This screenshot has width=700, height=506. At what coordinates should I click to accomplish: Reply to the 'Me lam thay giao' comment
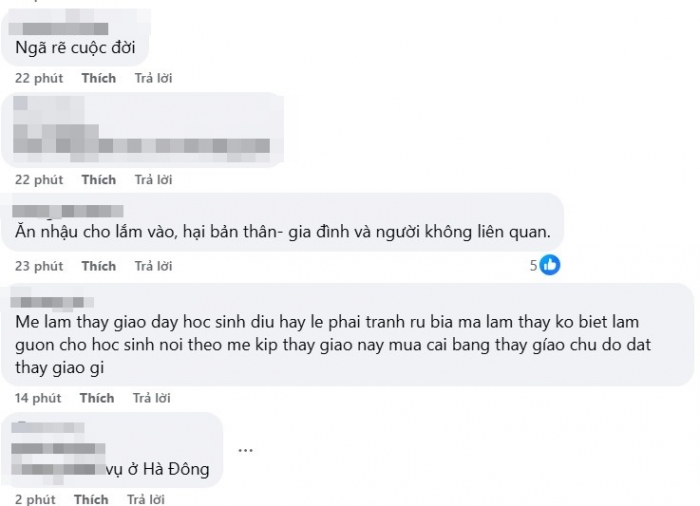click(151, 398)
